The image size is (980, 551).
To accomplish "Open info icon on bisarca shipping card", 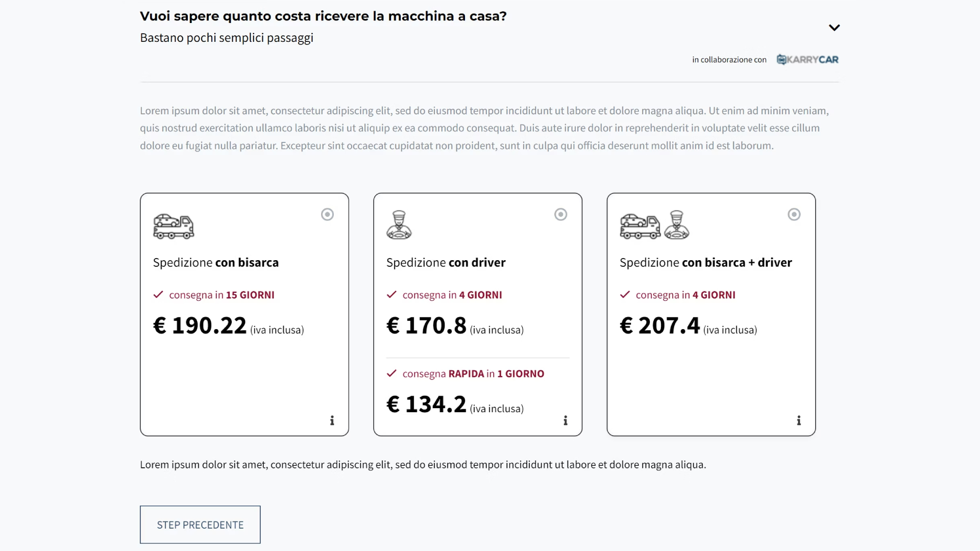I will pos(332,420).
